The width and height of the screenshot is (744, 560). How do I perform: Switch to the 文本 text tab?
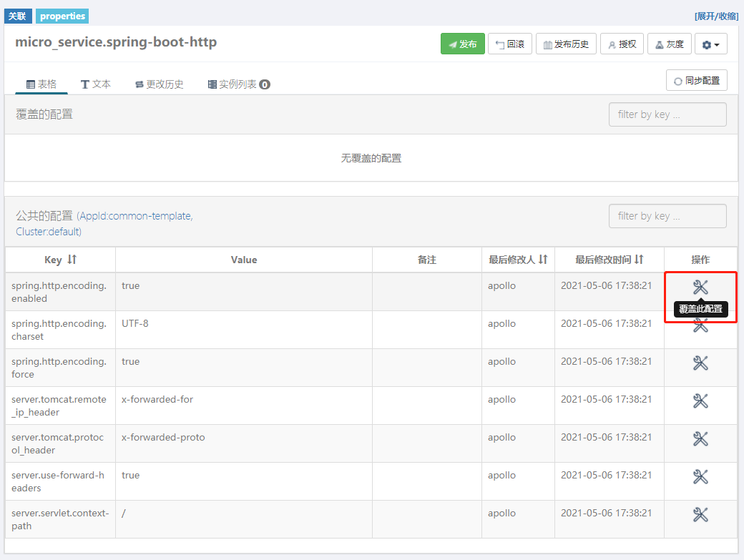tap(95, 84)
